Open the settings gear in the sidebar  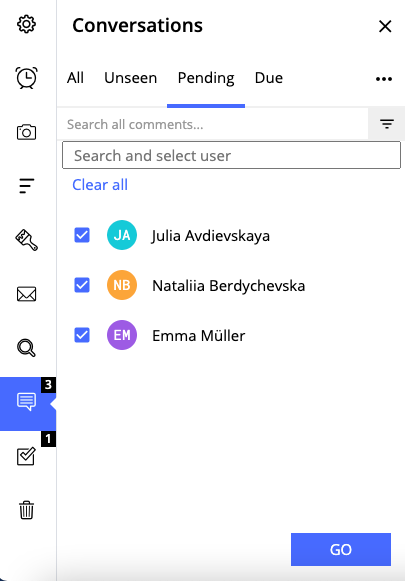click(26, 24)
